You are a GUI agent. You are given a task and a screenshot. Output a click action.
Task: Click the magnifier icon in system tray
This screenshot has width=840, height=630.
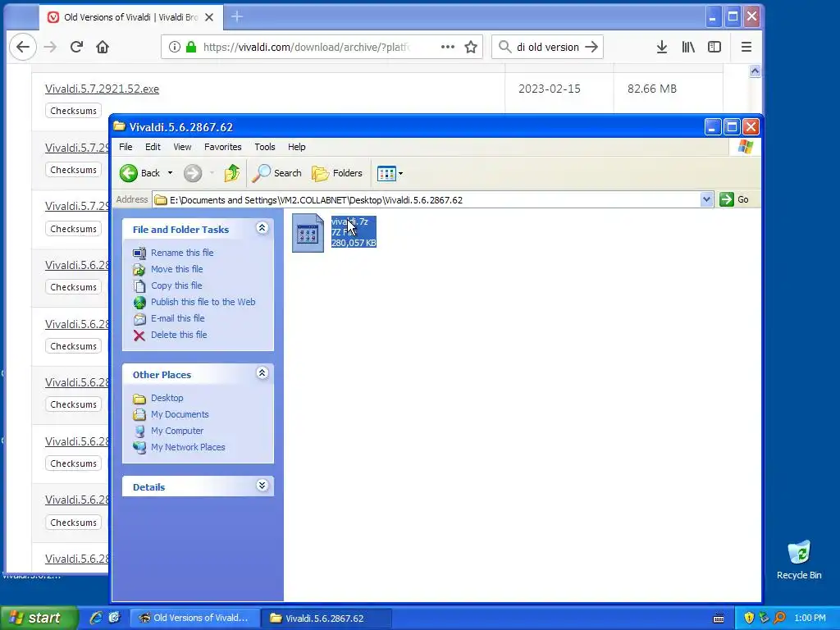pyautogui.click(x=780, y=618)
